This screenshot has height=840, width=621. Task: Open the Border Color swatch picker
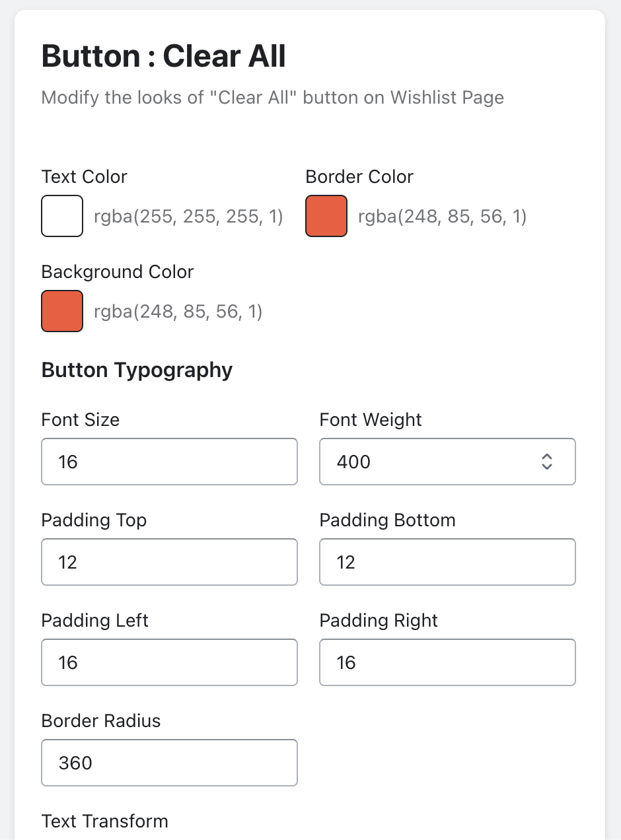pos(326,216)
